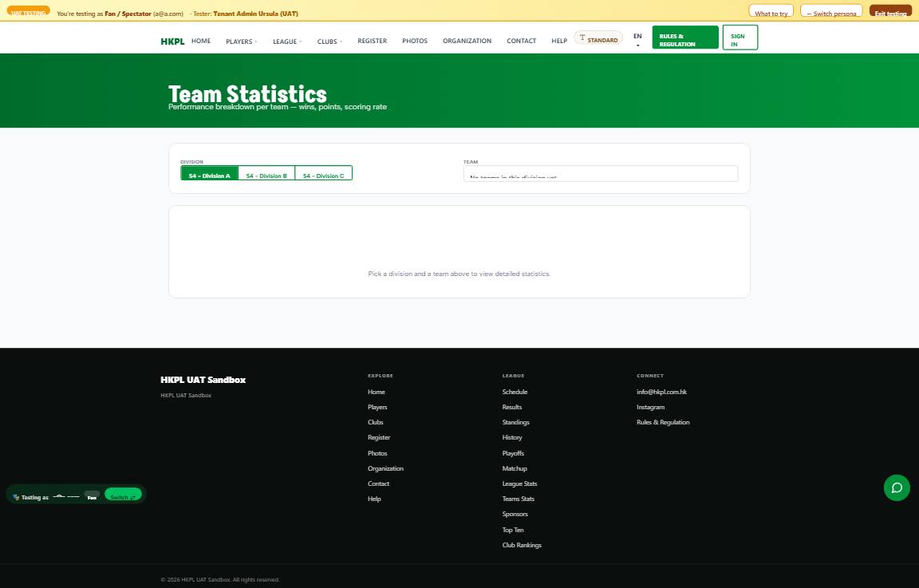Click the Fan persona chip
Screen dimensions: 919x588
pyautogui.click(x=92, y=496)
